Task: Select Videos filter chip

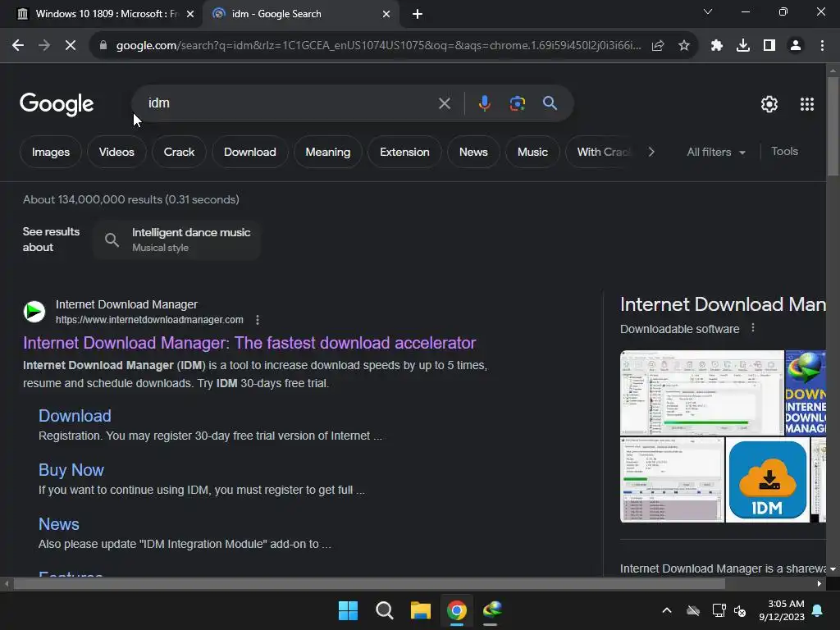Action: [116, 152]
